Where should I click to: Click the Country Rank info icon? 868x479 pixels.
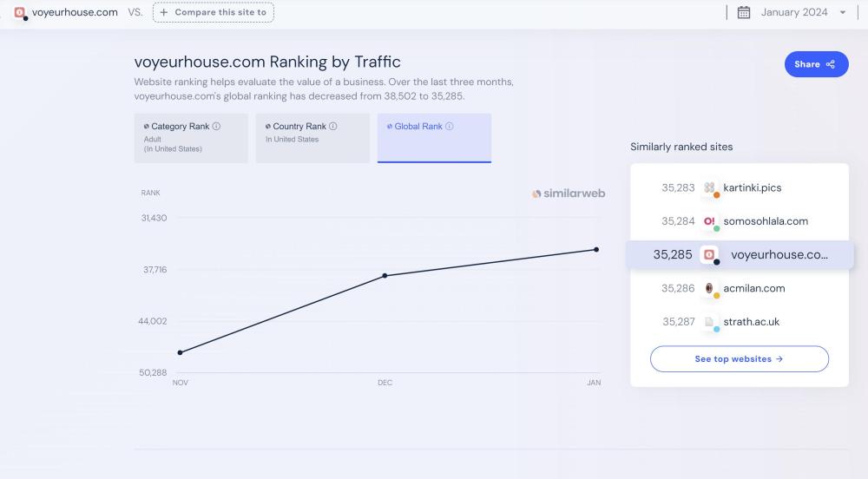[x=333, y=127]
